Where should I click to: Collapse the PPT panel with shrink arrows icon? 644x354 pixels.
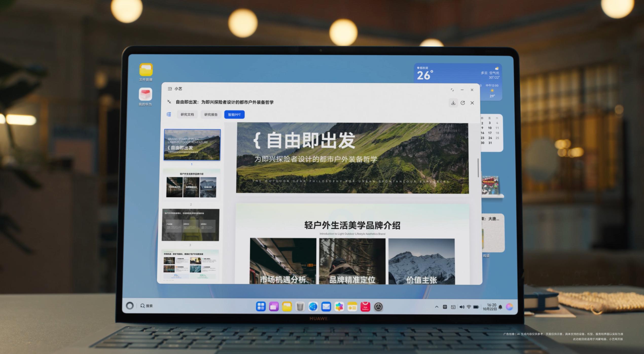click(x=169, y=102)
